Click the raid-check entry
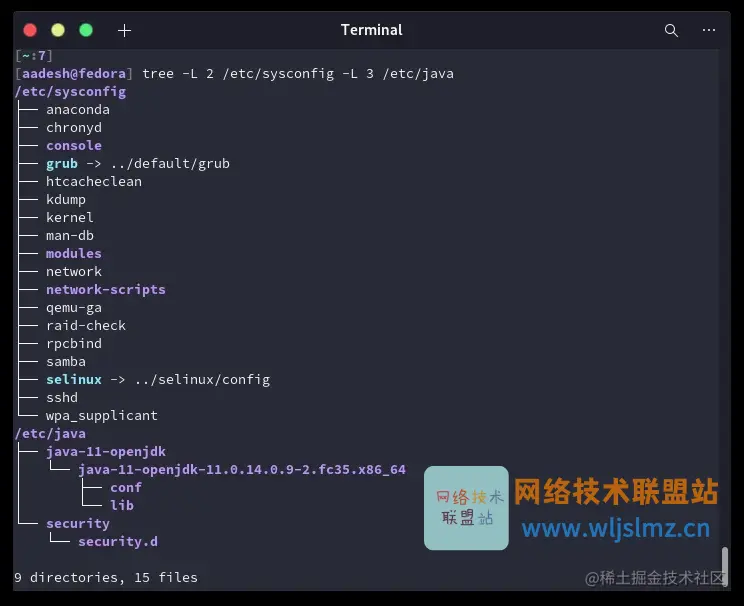Screen dimensions: 744x606 click(x=86, y=326)
